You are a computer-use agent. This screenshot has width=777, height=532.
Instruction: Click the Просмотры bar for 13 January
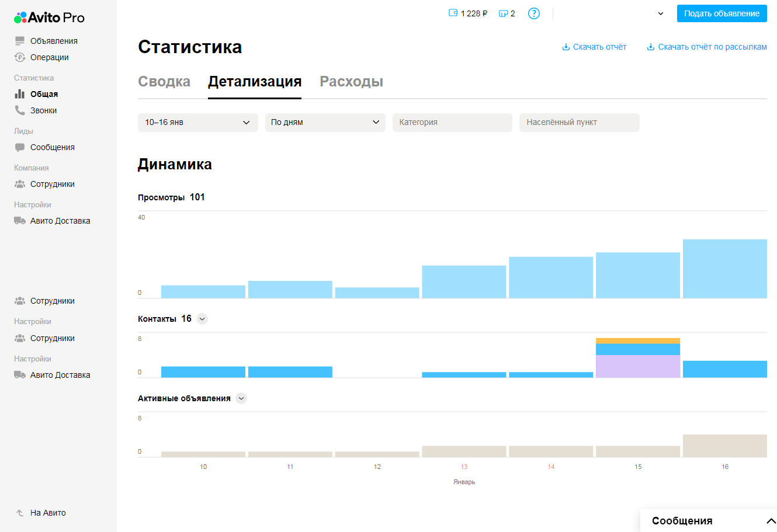point(464,282)
